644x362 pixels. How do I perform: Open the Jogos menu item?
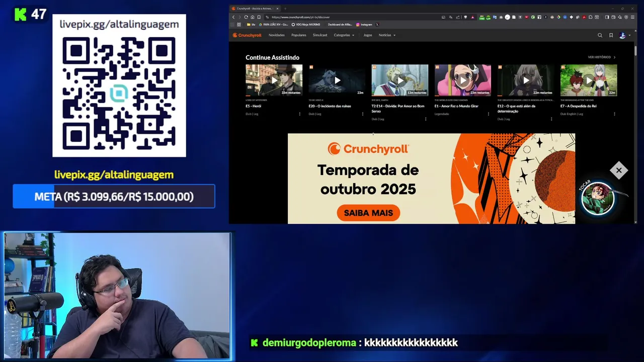pos(368,35)
